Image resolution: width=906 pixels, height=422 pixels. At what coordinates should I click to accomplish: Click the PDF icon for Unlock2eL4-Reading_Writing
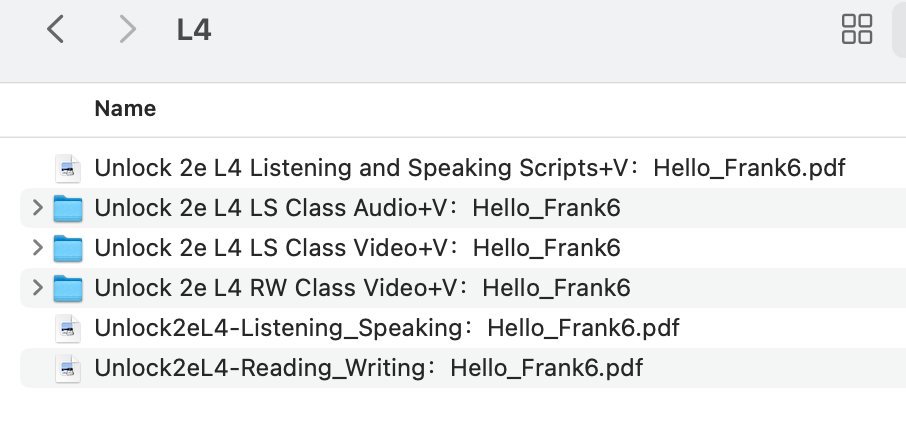(x=68, y=368)
